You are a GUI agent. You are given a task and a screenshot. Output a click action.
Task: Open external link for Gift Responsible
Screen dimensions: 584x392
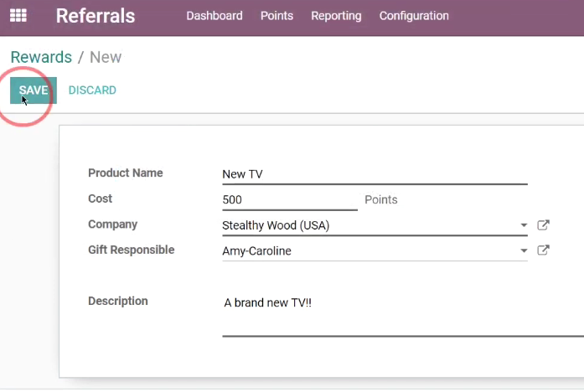543,250
